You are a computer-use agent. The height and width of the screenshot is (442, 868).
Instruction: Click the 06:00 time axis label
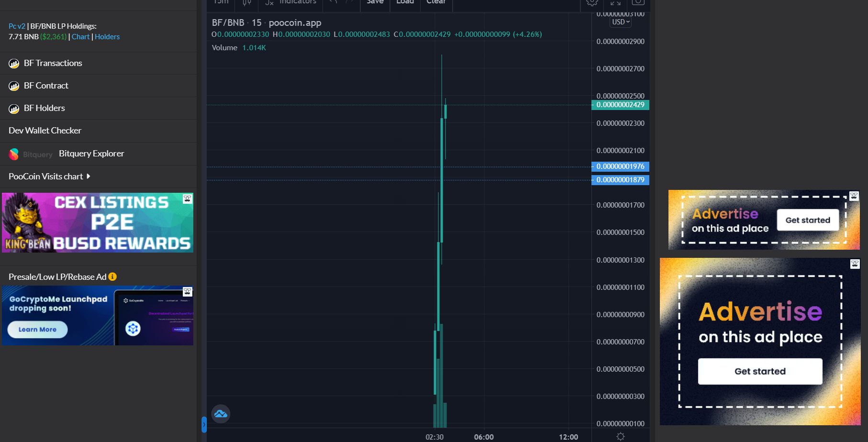point(484,437)
